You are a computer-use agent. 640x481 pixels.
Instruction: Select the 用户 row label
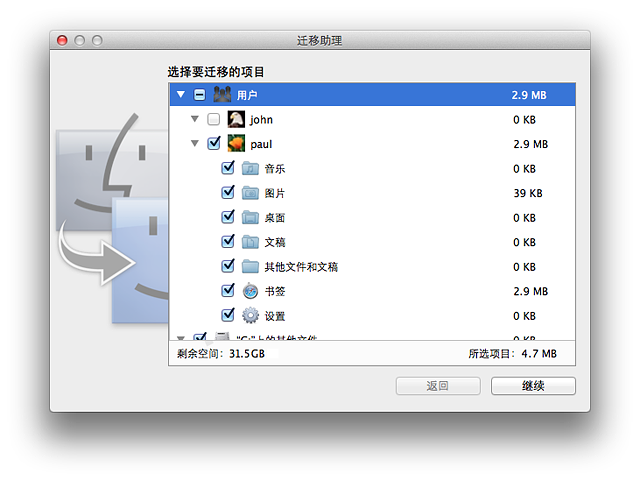[247, 95]
